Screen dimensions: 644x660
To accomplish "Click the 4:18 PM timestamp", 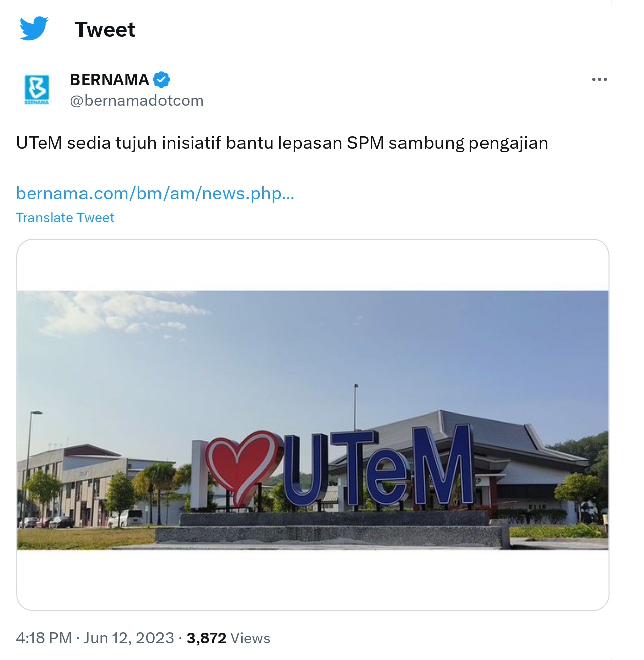I will [x=44, y=638].
